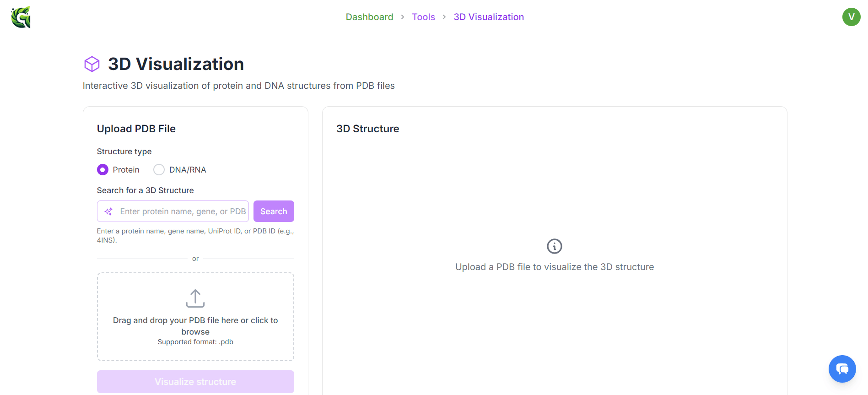Click the purple cube icon beside the title
Viewport: 868px width, 395px height.
[x=92, y=64]
